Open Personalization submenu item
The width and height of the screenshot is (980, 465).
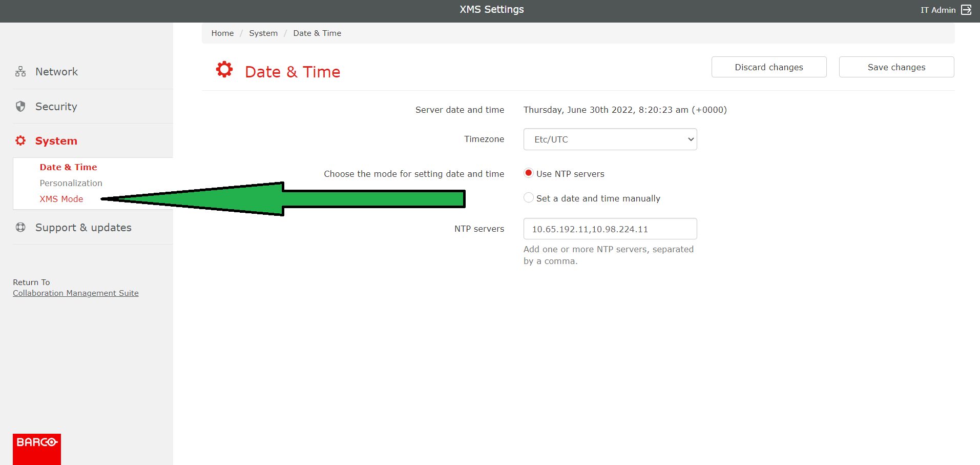pos(71,183)
